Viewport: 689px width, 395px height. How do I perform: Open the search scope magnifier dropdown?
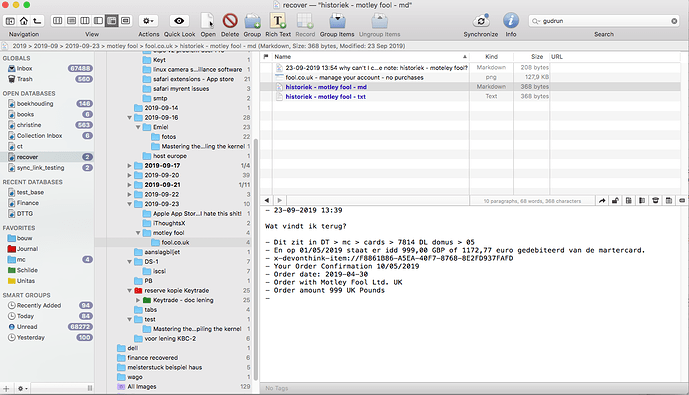point(536,21)
